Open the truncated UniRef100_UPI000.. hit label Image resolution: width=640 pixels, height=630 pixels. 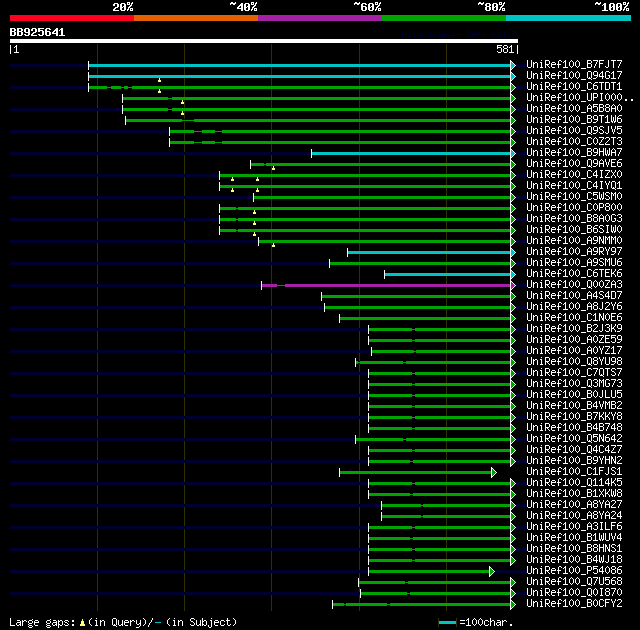pyautogui.click(x=580, y=98)
